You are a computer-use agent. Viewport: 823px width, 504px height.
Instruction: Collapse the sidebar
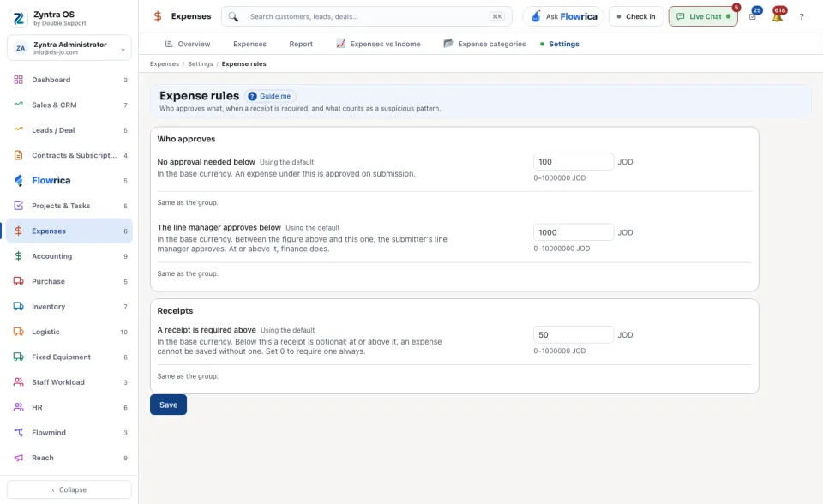69,489
